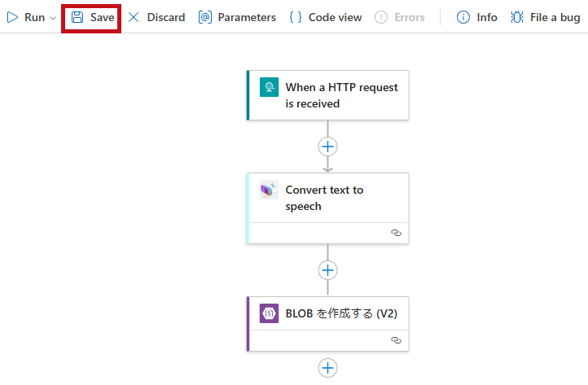The image size is (588, 385).
Task: Add a new step after the BLOB action
Action: [x=327, y=368]
